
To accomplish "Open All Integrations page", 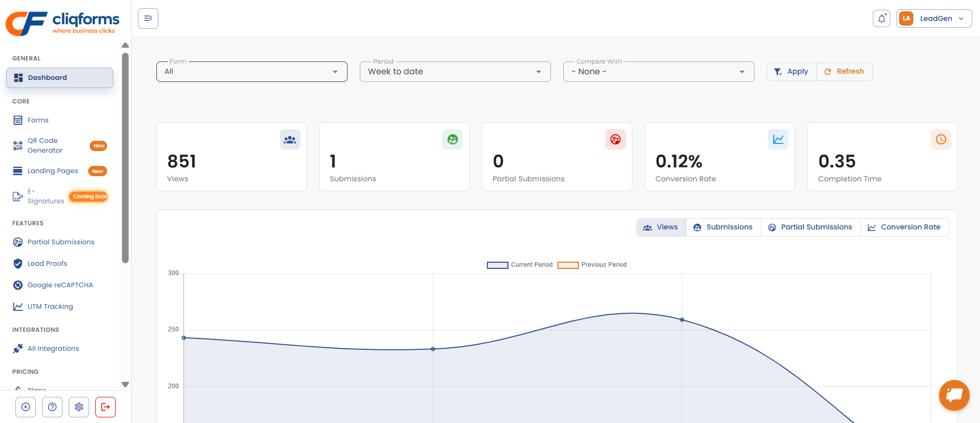I will 53,349.
